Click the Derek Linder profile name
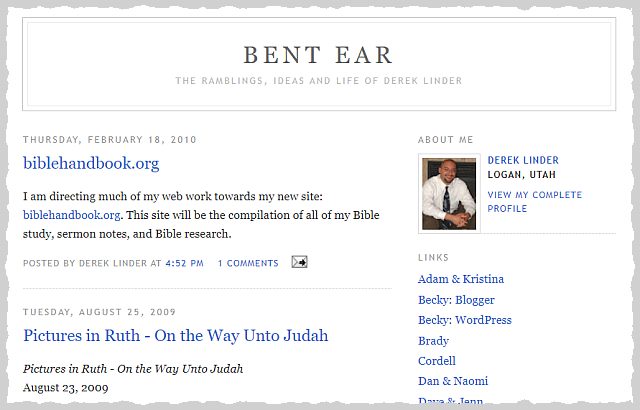The width and height of the screenshot is (640, 410). (523, 160)
